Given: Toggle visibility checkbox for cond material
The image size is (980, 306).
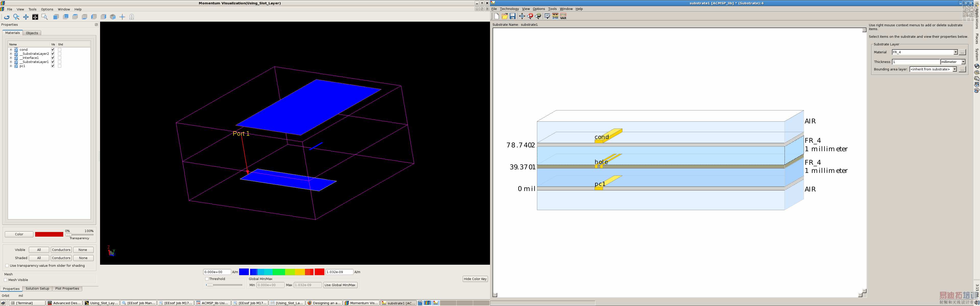Looking at the screenshot, I should point(53,49).
